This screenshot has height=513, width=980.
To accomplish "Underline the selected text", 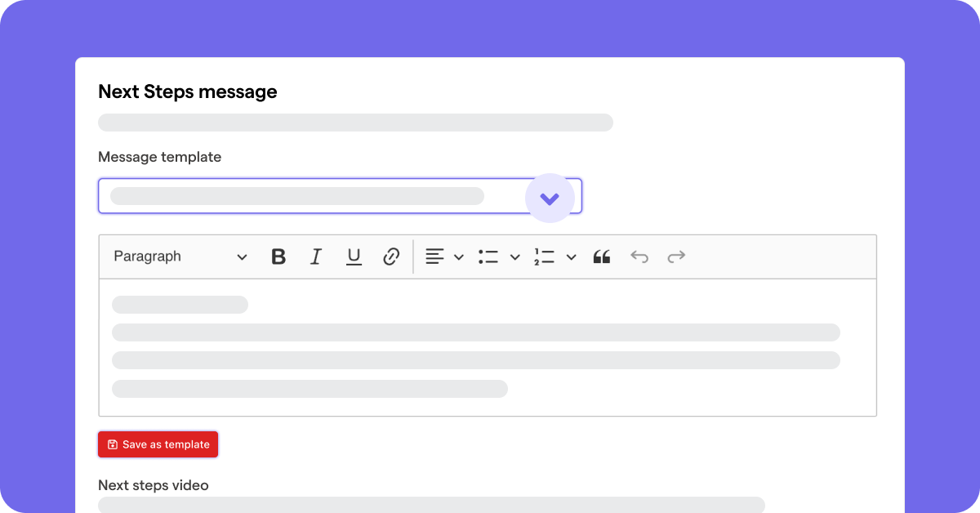I will pos(354,256).
